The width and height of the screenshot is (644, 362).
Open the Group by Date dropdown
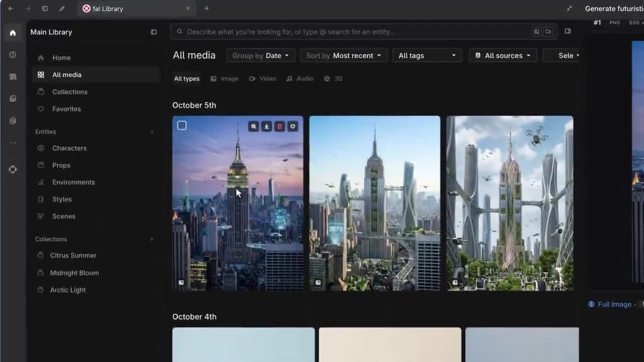[x=261, y=55]
